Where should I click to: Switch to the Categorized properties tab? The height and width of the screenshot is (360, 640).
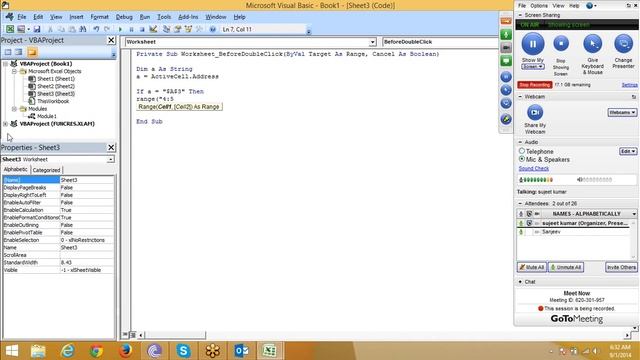click(x=46, y=170)
